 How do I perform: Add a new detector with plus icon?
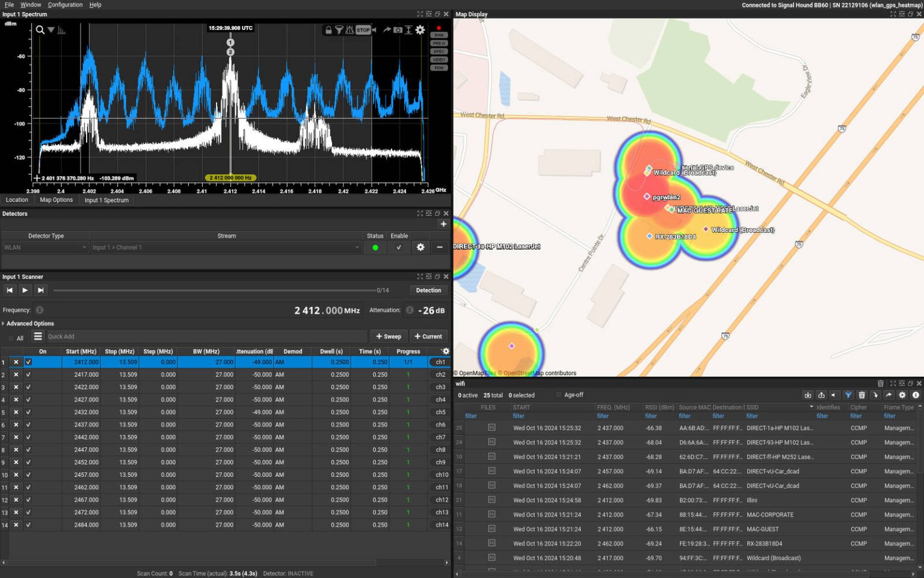(443, 224)
